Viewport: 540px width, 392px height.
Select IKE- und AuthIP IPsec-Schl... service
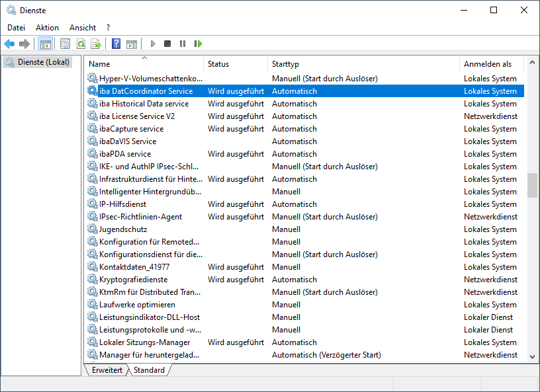pyautogui.click(x=305, y=166)
